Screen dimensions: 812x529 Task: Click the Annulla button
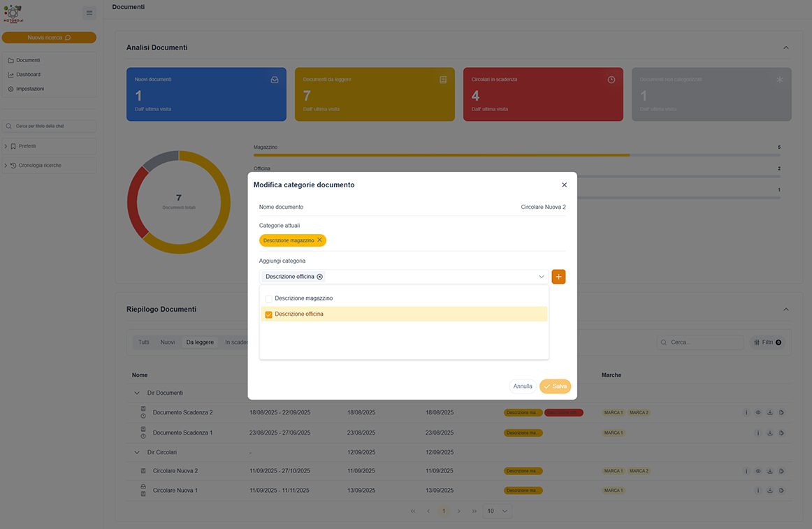[523, 386]
